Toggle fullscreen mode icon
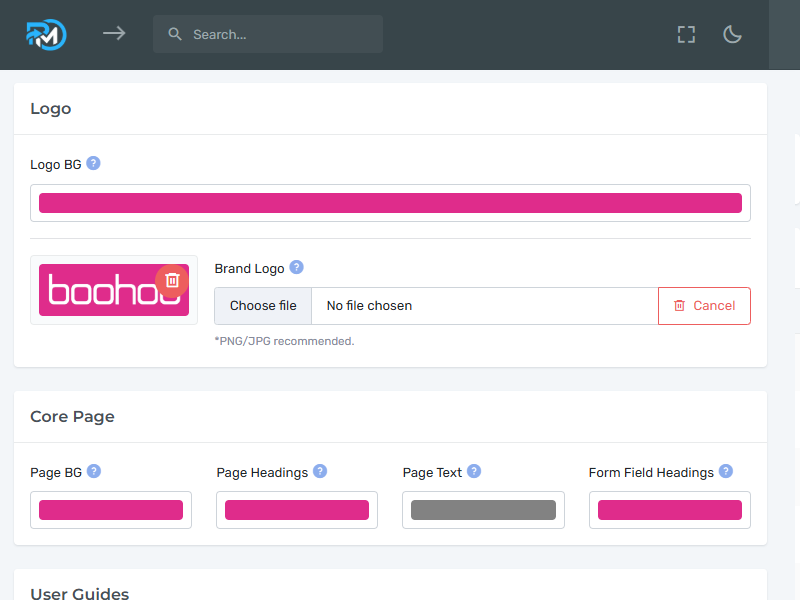Image resolution: width=800 pixels, height=600 pixels. pos(686,34)
